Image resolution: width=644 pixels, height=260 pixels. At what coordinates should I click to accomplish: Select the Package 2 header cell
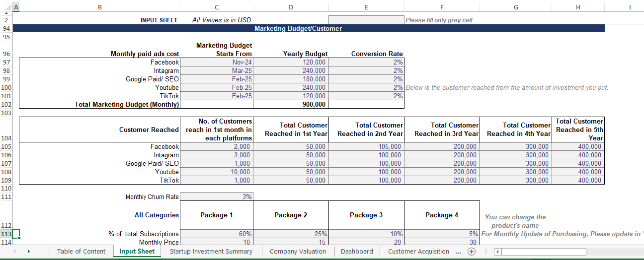coord(291,215)
